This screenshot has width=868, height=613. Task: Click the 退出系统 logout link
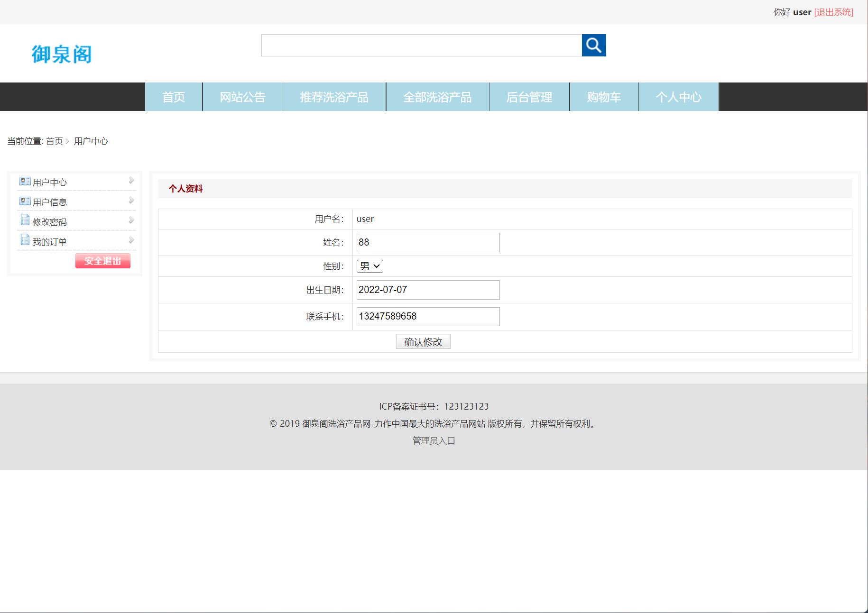(x=833, y=12)
